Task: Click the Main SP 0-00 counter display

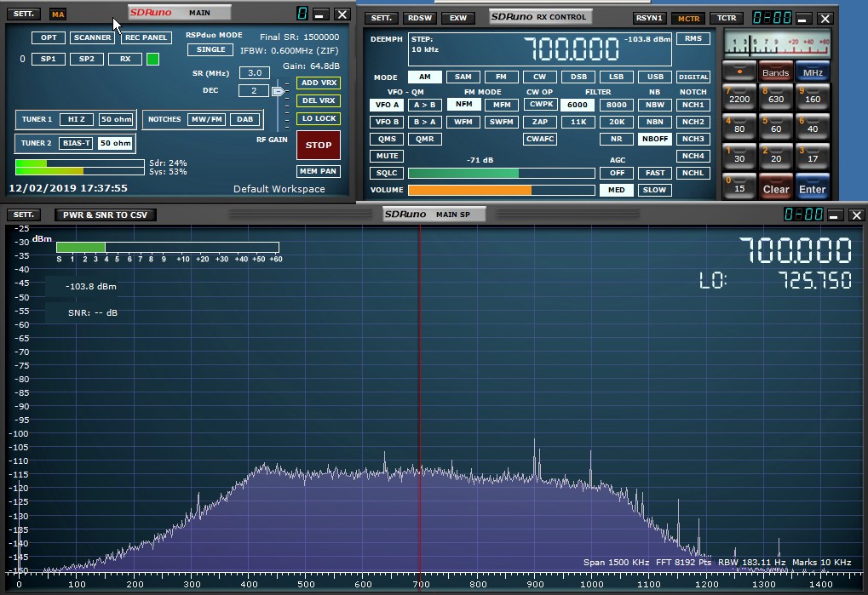Action: pyautogui.click(x=804, y=214)
